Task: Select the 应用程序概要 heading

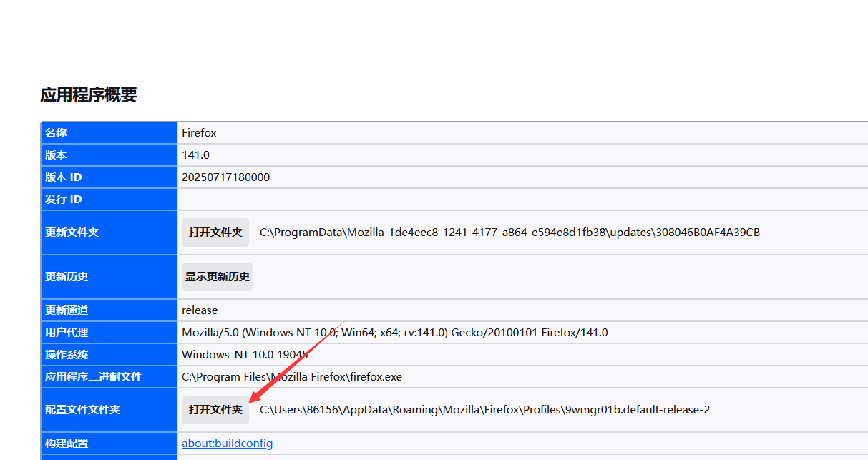Action: pyautogui.click(x=89, y=94)
